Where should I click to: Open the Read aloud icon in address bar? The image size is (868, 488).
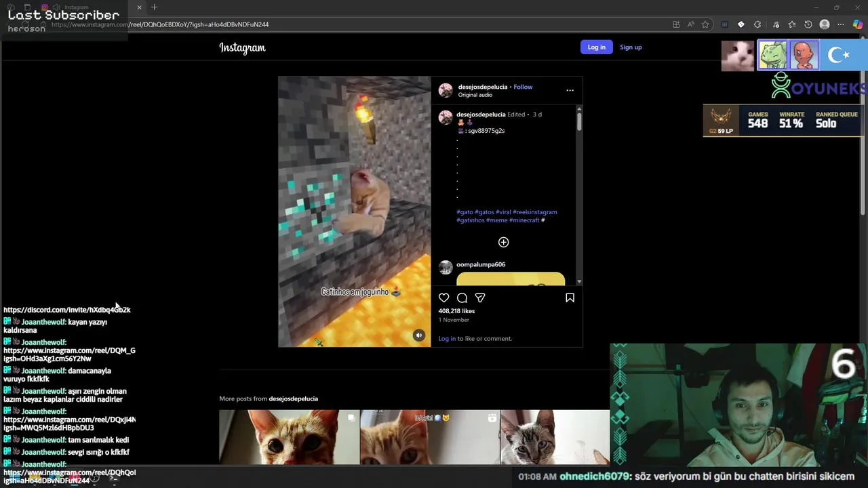pyautogui.click(x=690, y=24)
